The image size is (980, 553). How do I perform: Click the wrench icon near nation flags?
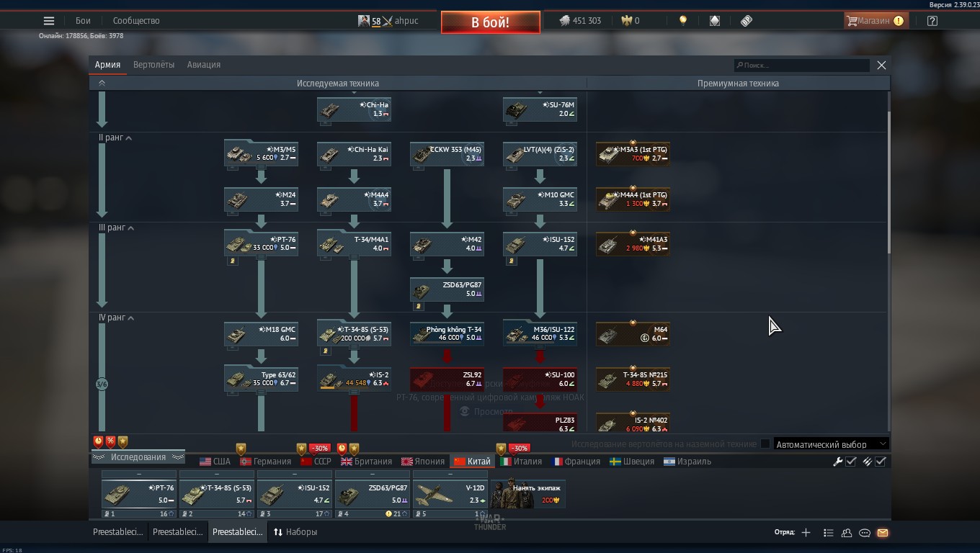837,462
